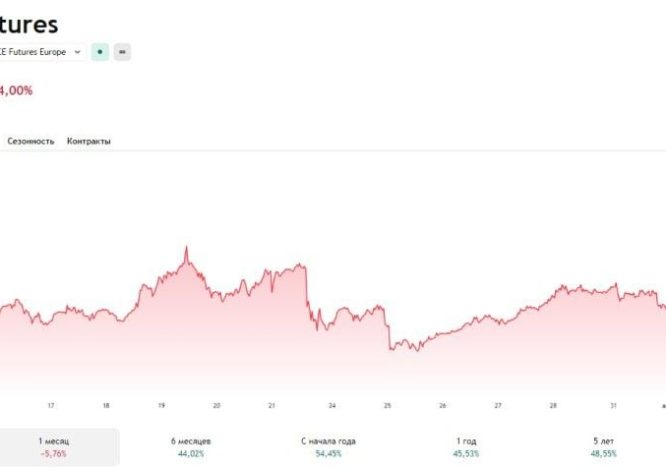Click date label 17 on time axis

(x=50, y=405)
